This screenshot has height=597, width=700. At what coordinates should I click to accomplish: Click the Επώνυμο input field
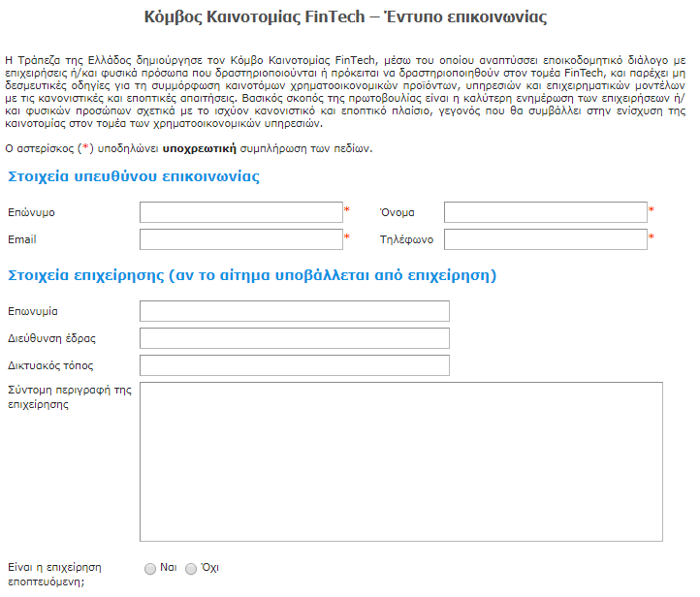click(x=241, y=212)
